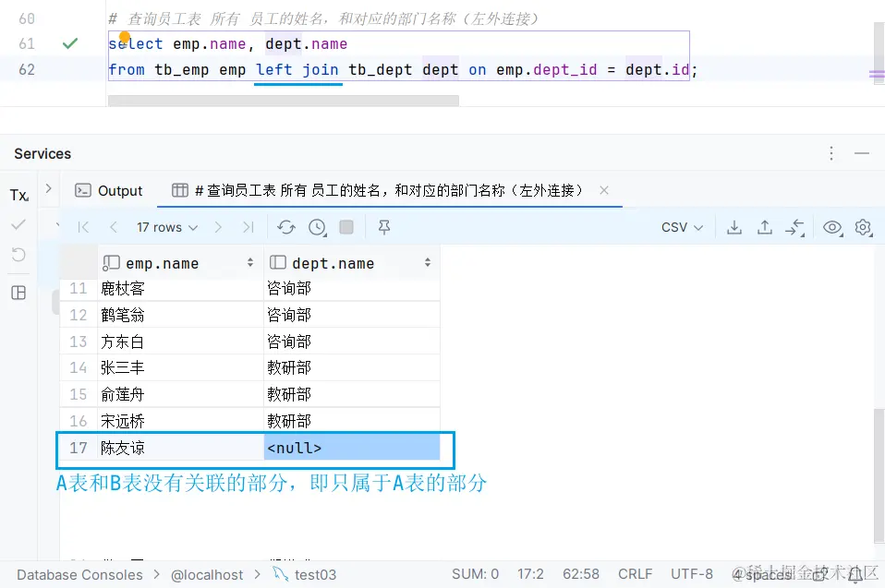Go to first page of results
Screen dimensions: 885x588
(83, 227)
